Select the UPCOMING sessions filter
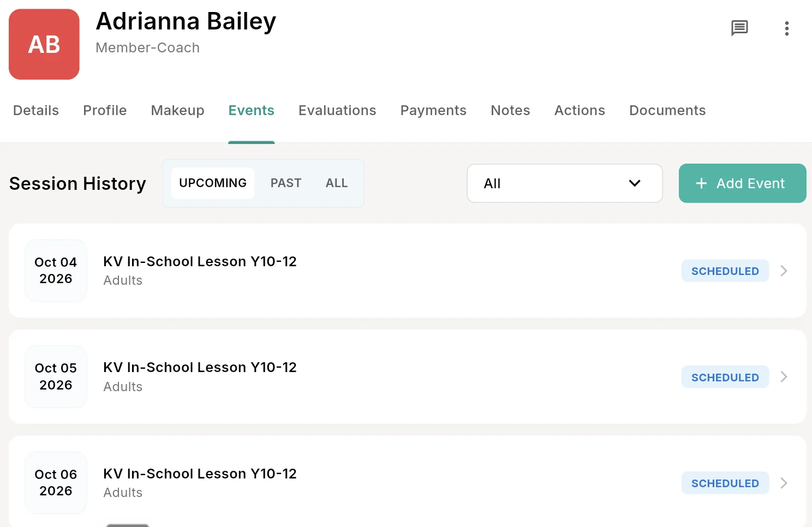The image size is (812, 527). coord(213,183)
